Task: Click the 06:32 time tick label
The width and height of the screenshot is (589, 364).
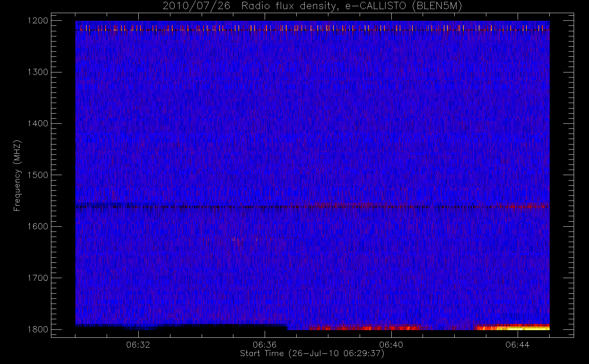Action: (x=138, y=345)
